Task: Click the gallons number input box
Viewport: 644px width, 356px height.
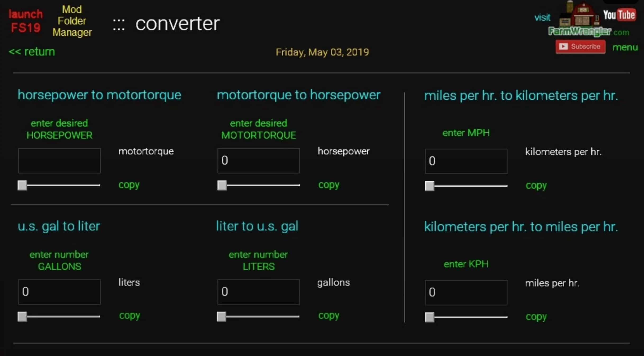Action: point(59,292)
